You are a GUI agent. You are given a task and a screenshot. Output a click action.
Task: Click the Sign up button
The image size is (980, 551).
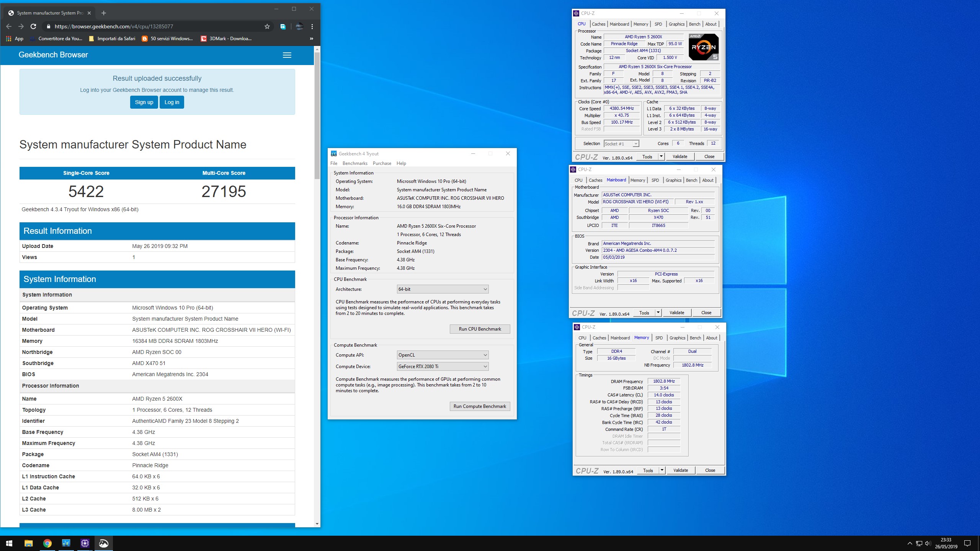144,102
